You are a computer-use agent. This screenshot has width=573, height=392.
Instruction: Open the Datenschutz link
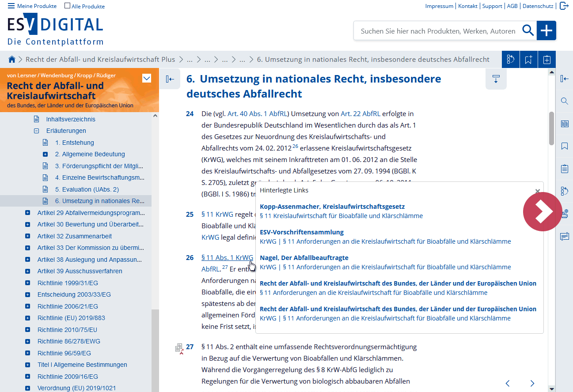(x=538, y=6)
